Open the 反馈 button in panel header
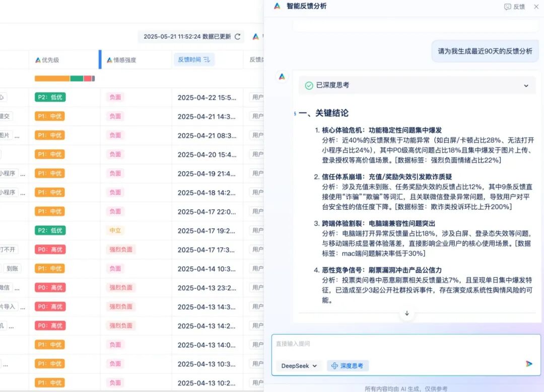 [x=514, y=7]
